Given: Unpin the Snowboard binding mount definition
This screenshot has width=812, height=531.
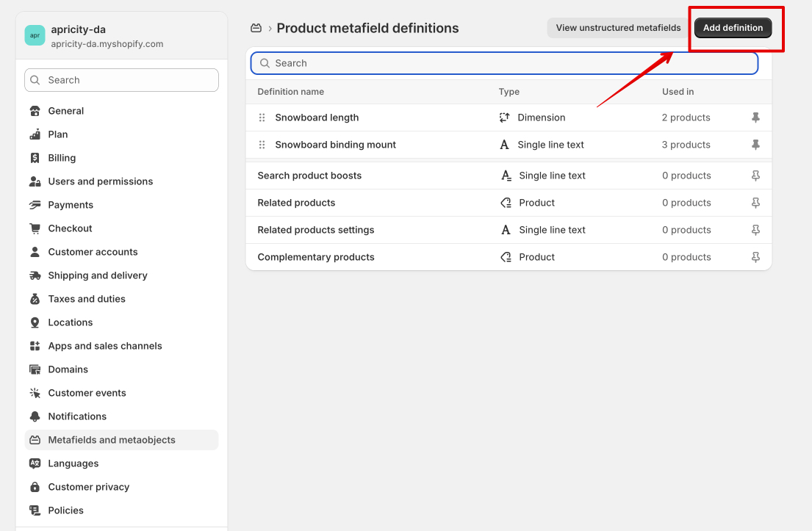Looking at the screenshot, I should 755,145.
